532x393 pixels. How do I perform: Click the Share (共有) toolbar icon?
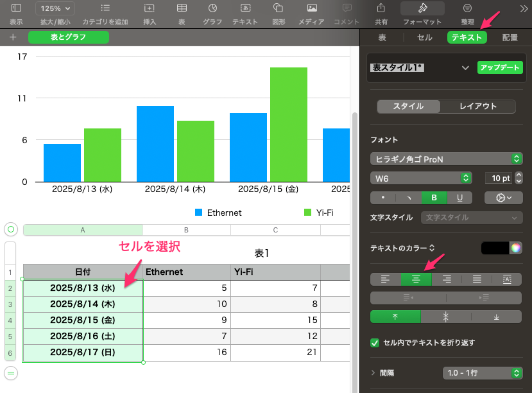[381, 9]
